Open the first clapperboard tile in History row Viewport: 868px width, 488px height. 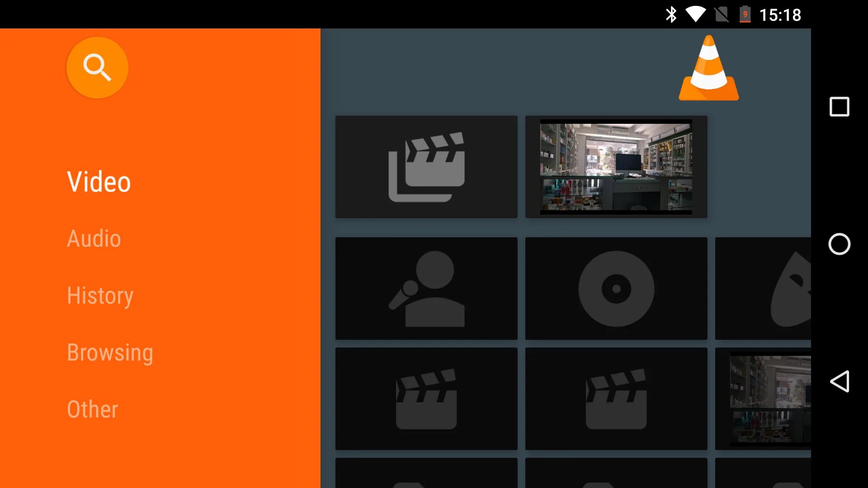[426, 399]
